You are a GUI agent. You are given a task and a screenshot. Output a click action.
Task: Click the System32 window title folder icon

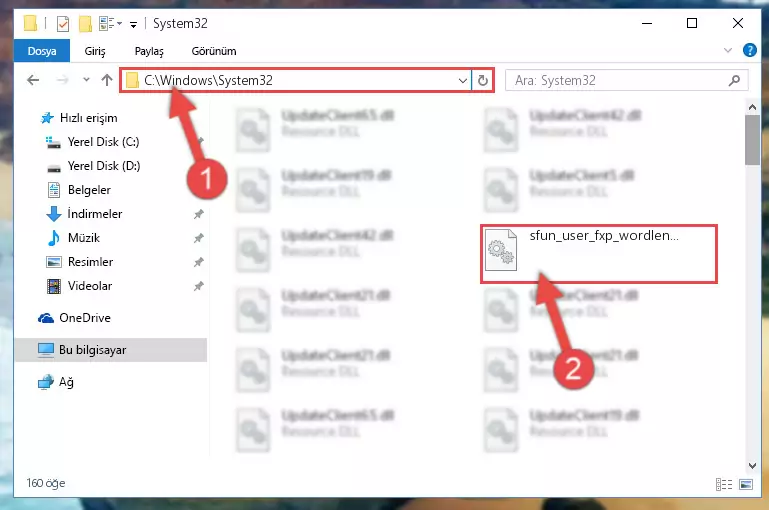(x=30, y=23)
